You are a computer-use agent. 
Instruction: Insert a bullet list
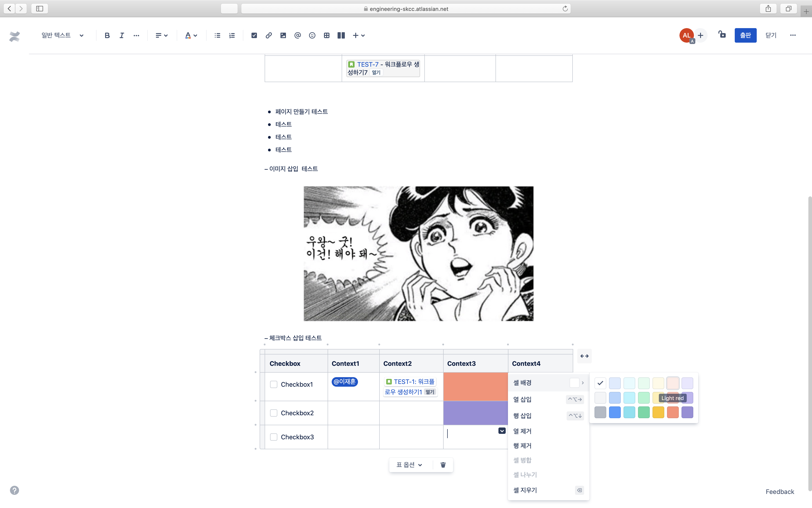click(x=217, y=35)
